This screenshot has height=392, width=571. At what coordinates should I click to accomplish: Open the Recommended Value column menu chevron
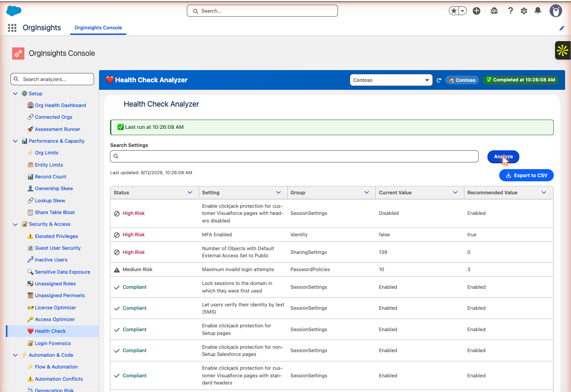tap(544, 193)
